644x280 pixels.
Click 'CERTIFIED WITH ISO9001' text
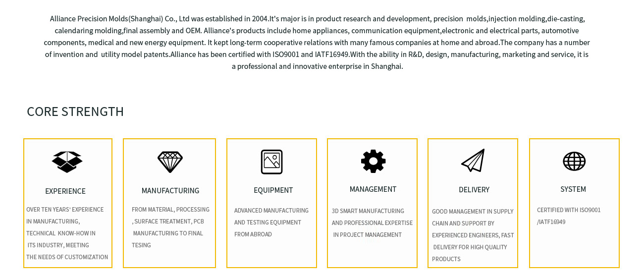[x=569, y=210]
